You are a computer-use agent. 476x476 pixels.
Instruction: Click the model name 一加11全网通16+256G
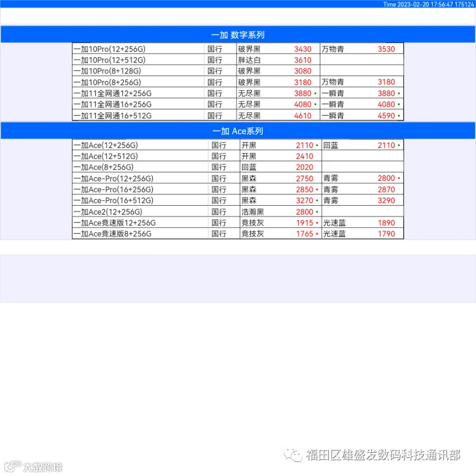[x=113, y=104]
